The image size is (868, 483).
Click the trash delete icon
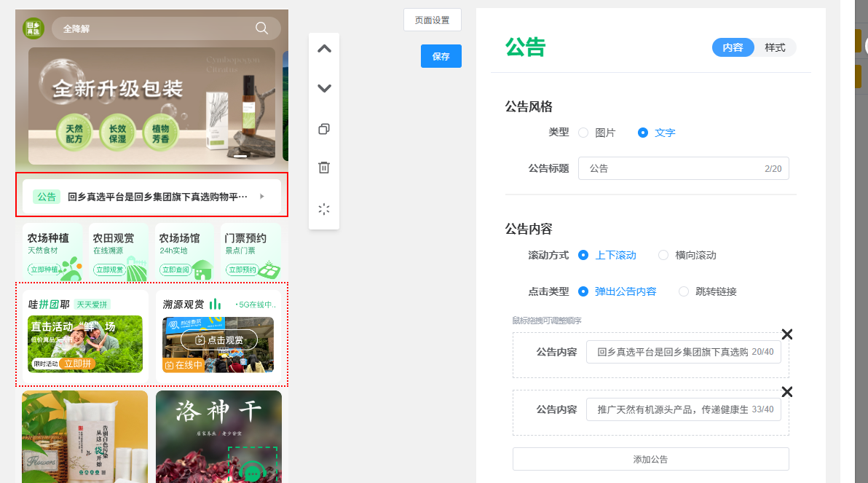324,168
